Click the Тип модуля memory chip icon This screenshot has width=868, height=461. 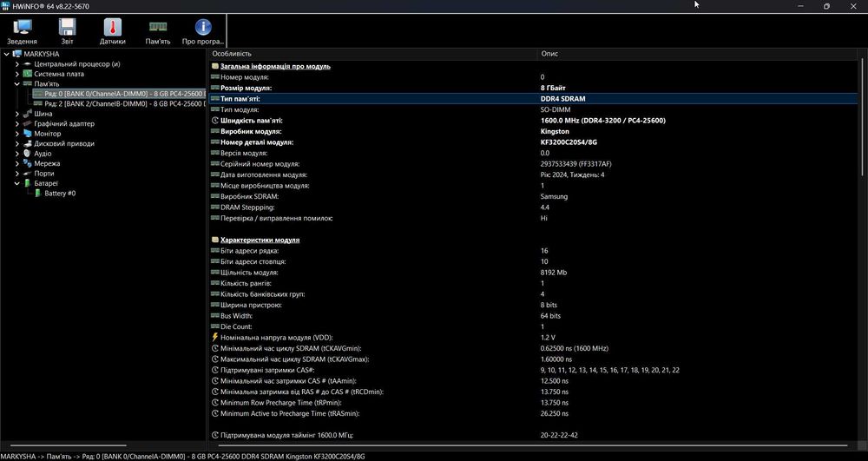click(x=215, y=109)
